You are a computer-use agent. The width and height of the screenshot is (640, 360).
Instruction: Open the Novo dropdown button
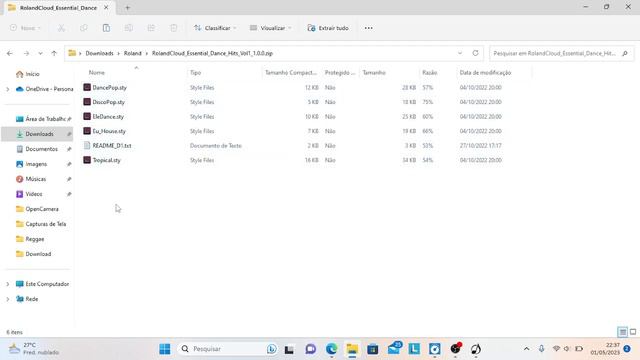point(25,28)
